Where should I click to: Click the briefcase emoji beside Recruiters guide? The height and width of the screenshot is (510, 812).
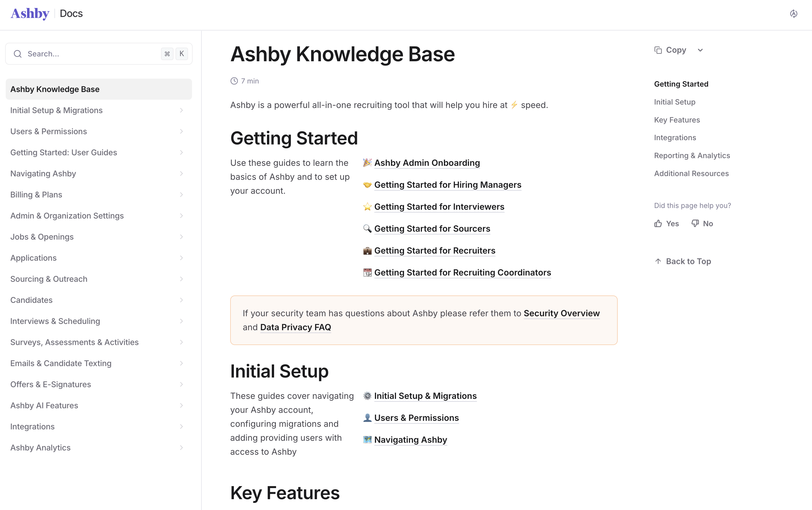pyautogui.click(x=367, y=251)
